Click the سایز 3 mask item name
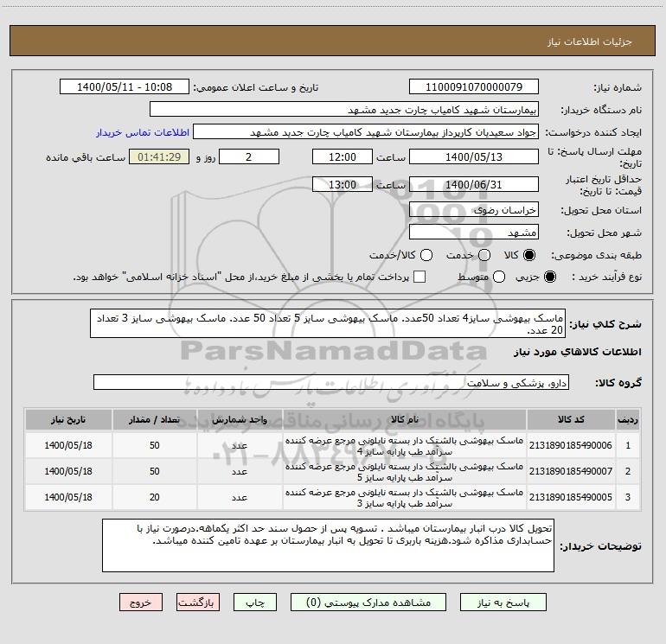666x644 pixels. point(405,498)
